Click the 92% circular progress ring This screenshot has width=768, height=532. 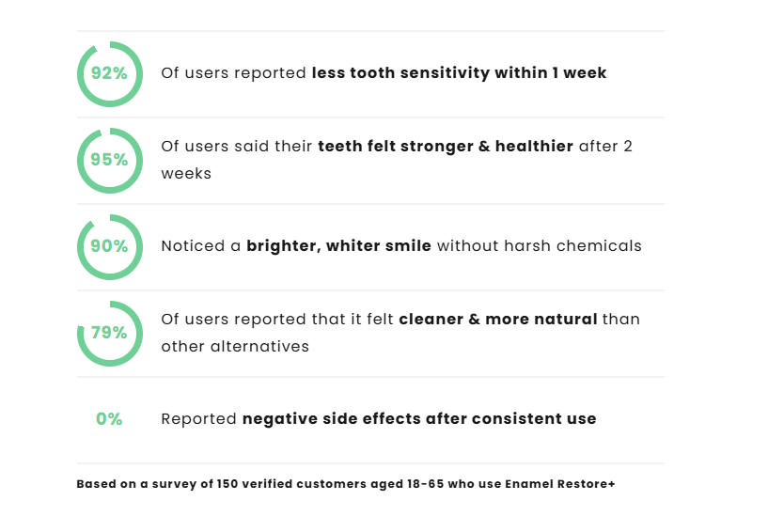coord(109,73)
